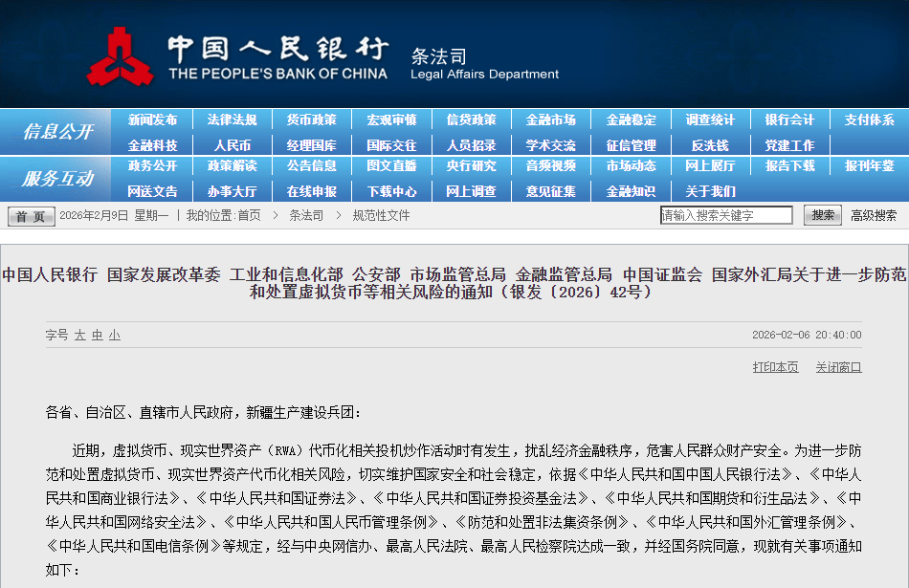The height and width of the screenshot is (588, 909).
Task: Open the 高级搜索 advanced search link
Action: [x=874, y=215]
